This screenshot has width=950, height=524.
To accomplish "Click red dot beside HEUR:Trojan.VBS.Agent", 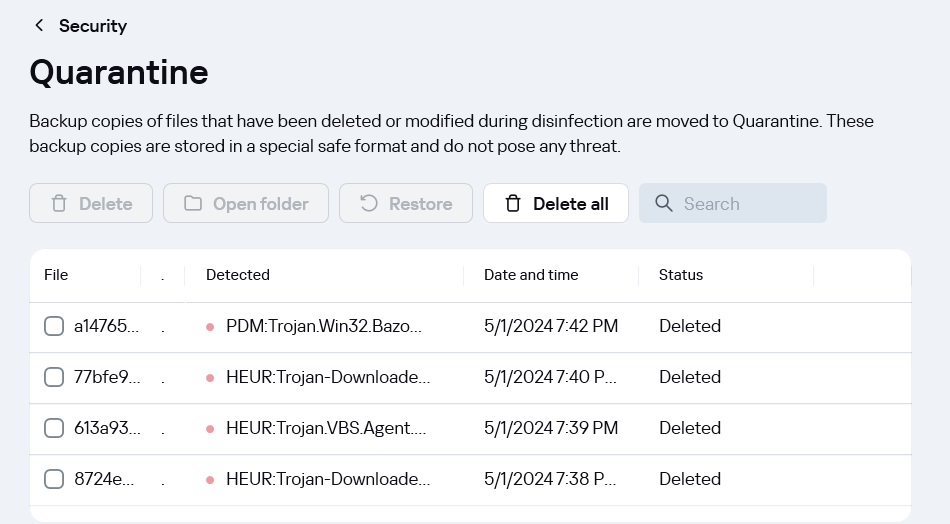I will 210,429.
